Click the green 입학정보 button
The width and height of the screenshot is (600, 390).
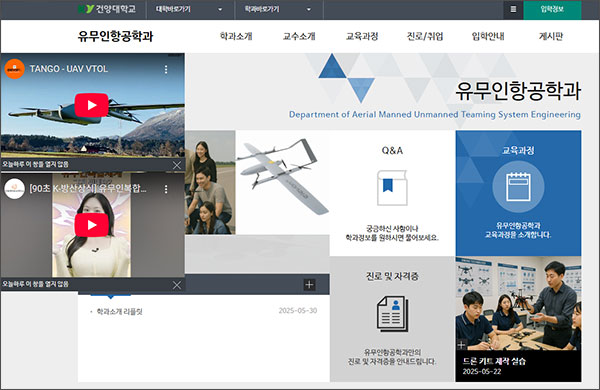click(552, 9)
